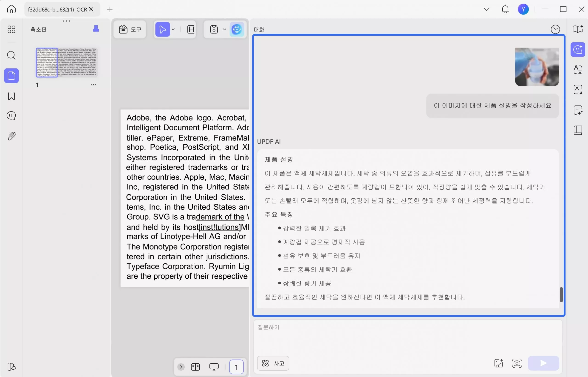Select page 1 thumbnail
Viewport: 588px width, 377px height.
point(67,63)
